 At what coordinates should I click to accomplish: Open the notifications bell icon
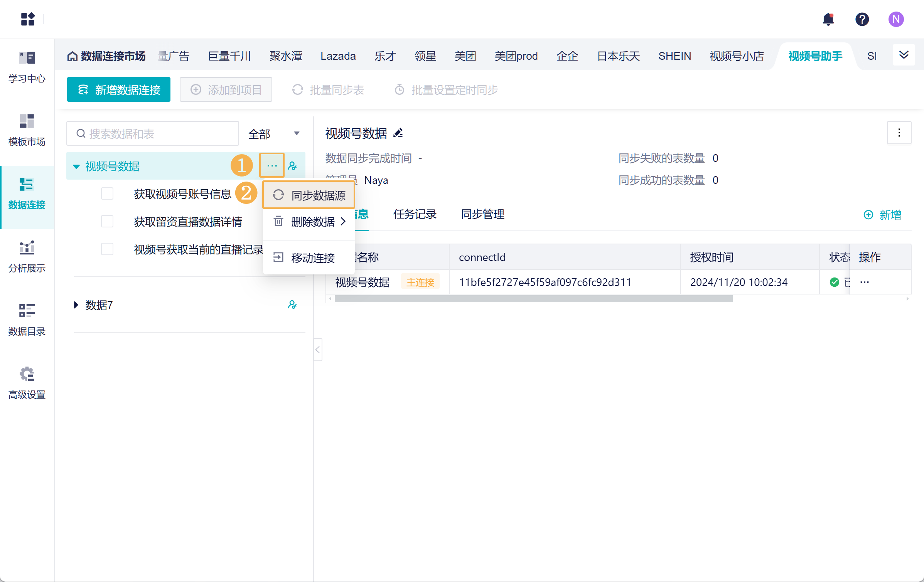coord(828,19)
